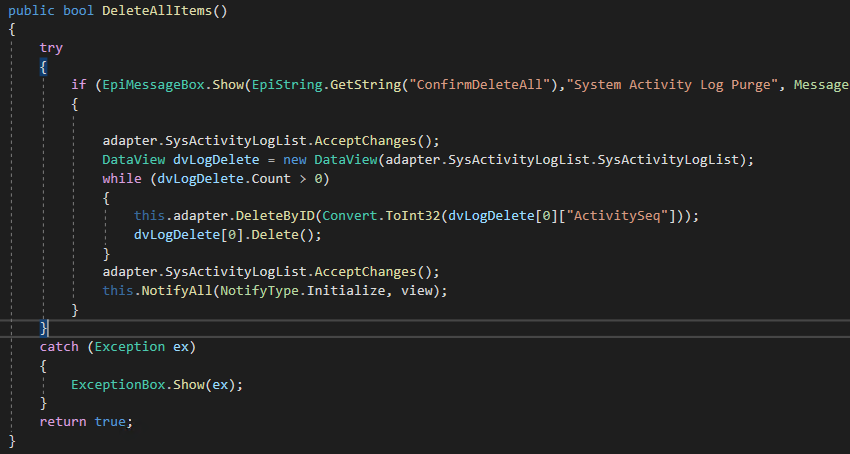The image size is (850, 454).
Task: Click the DataView type before dvLogDelete
Action: click(x=133, y=159)
